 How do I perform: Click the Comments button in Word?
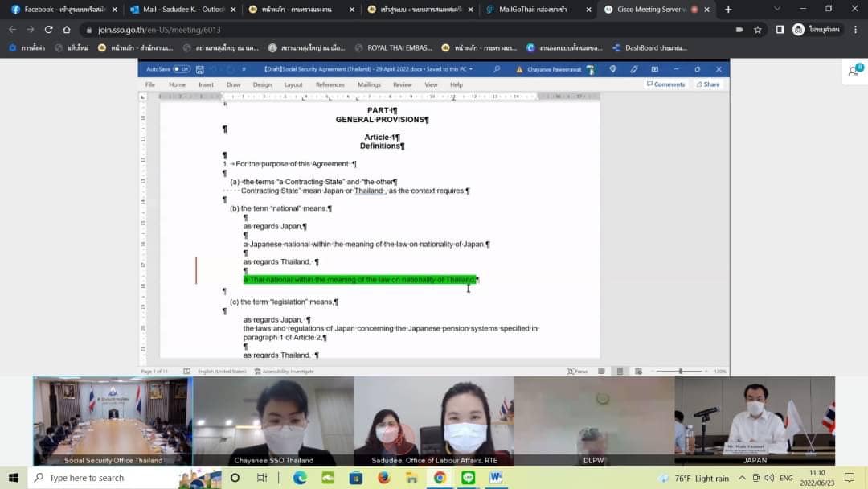click(x=665, y=84)
